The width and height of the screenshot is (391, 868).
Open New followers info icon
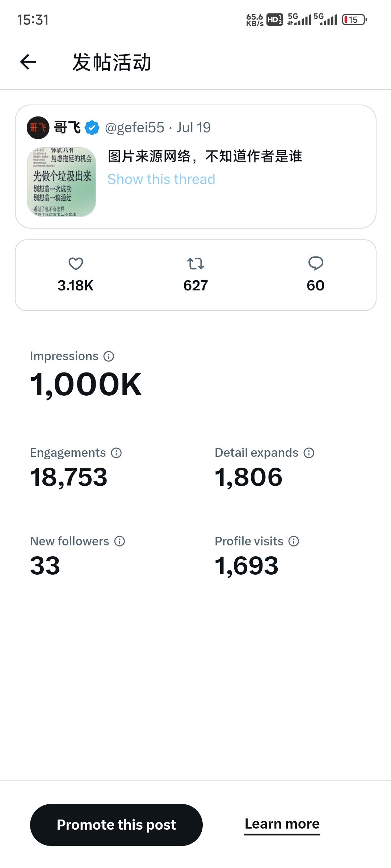click(119, 541)
